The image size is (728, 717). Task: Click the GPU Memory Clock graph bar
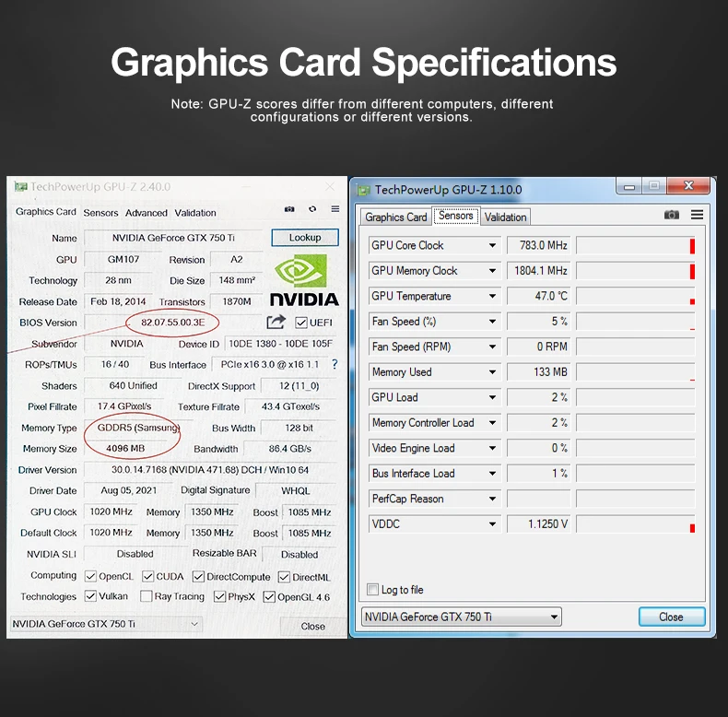pos(636,271)
